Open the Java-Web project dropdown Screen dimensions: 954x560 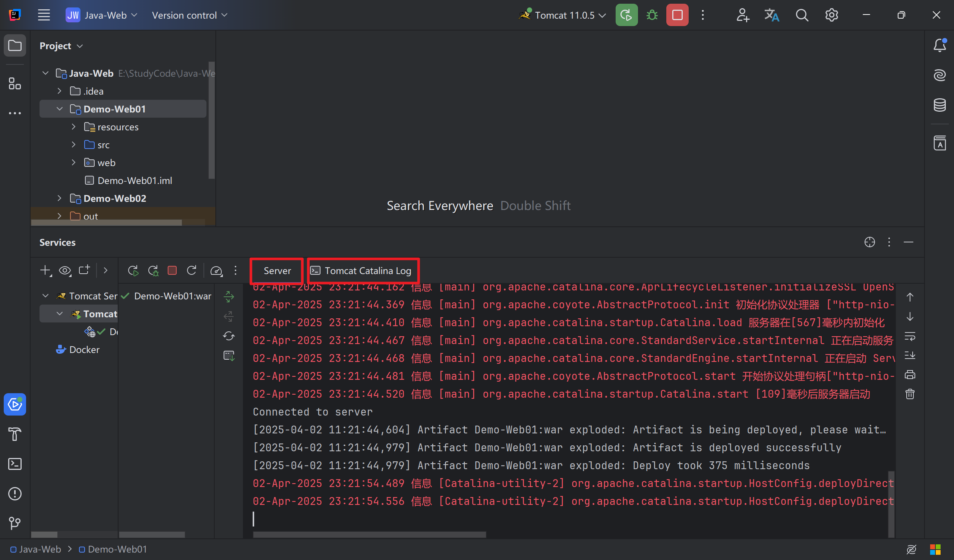[101, 15]
